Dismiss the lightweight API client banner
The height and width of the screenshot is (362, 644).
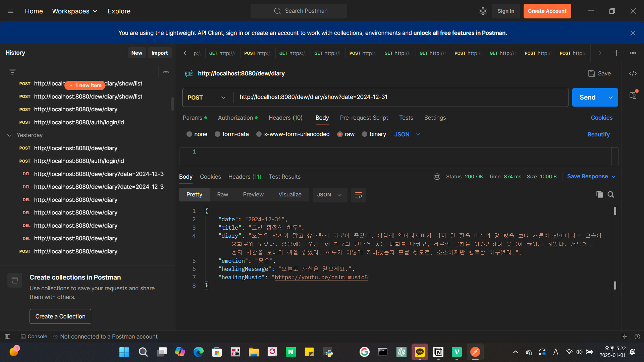633,33
